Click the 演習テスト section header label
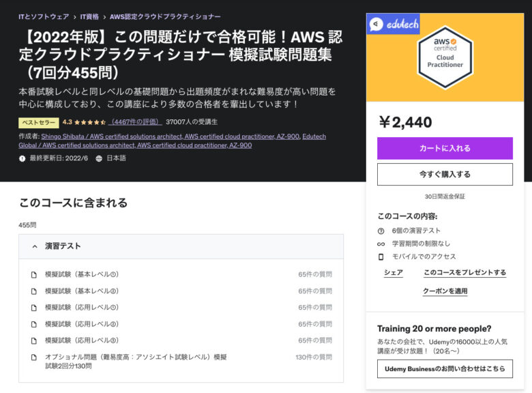Screen dimensions: 532x393 point(63,246)
